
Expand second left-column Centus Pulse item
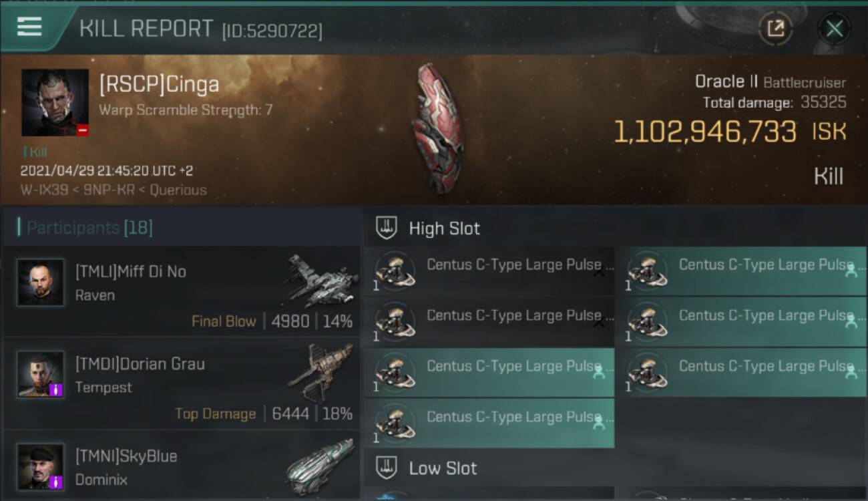click(599, 323)
